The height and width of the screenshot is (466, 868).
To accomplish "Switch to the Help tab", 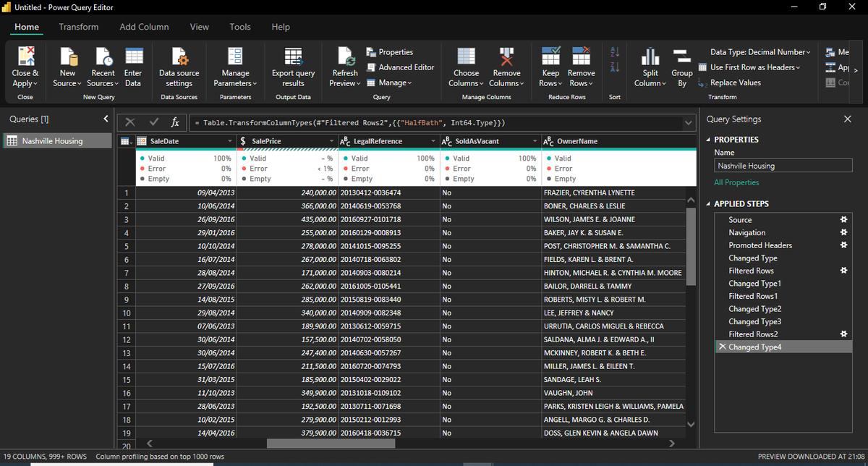I will click(x=281, y=27).
